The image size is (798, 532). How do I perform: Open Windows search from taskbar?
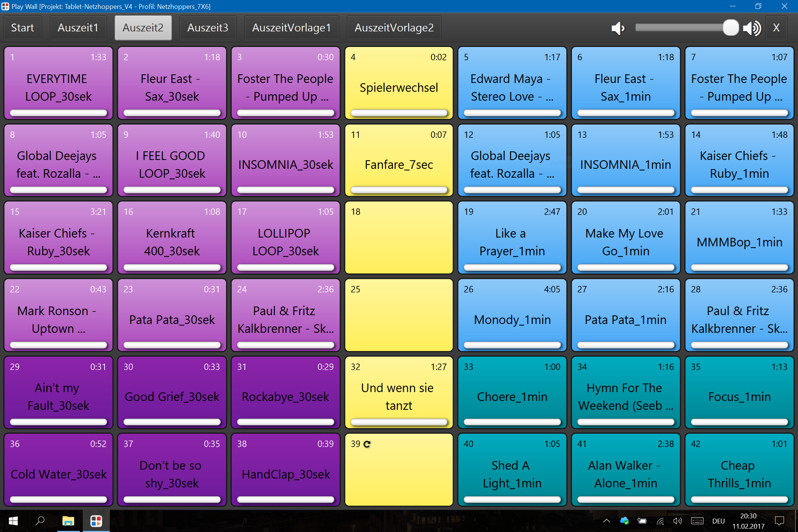click(x=40, y=521)
